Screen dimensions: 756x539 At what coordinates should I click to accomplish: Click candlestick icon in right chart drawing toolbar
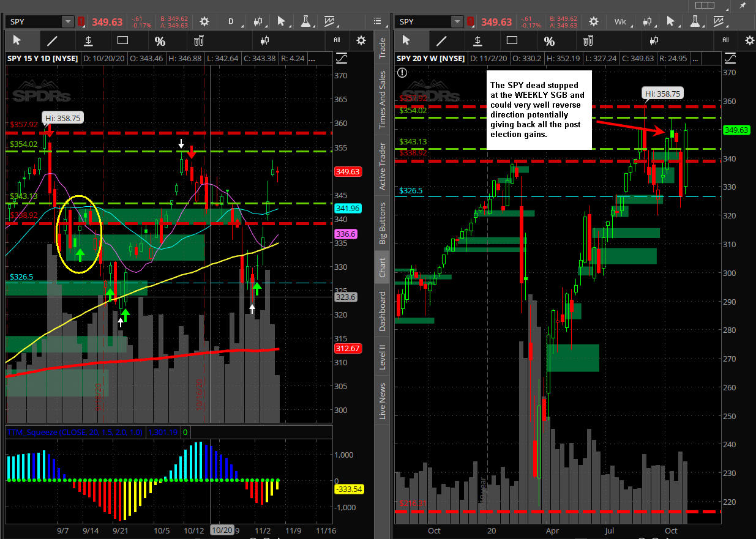point(654,41)
